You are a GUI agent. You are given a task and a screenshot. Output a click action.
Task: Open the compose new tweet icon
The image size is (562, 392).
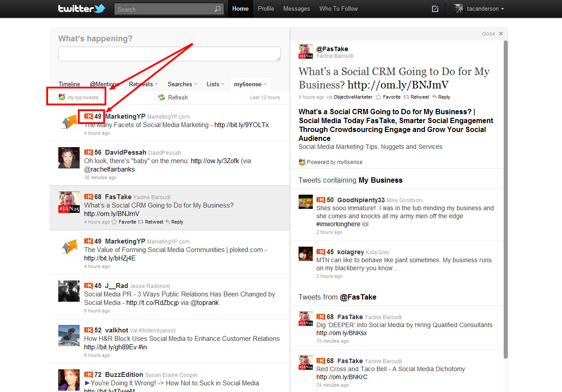pos(435,9)
